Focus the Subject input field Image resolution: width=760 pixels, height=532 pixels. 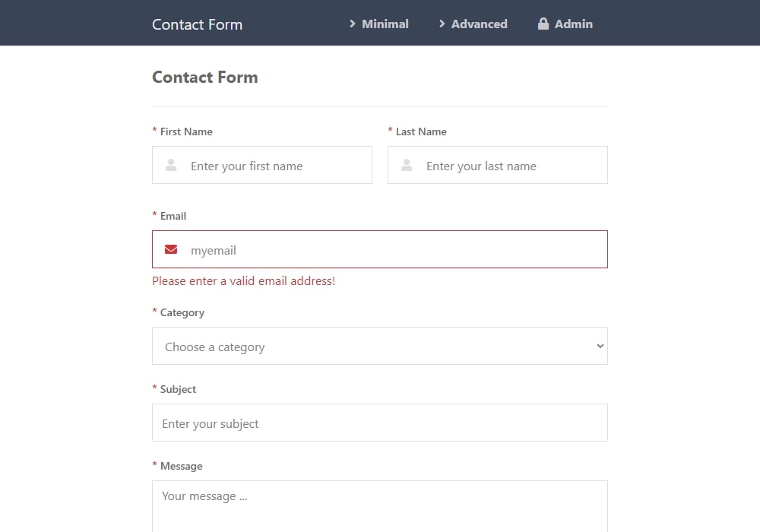tap(380, 423)
